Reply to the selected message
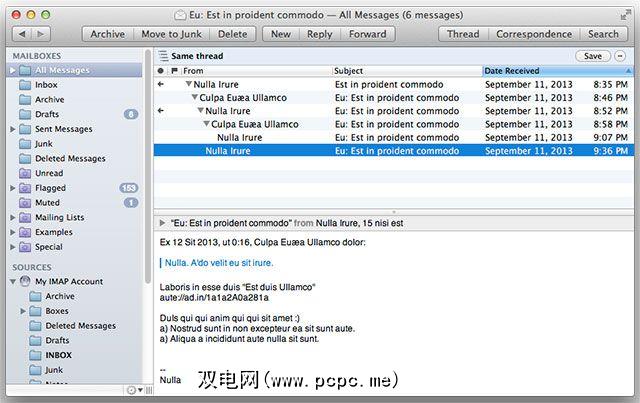Viewport: 640px width, 403px height. tap(320, 34)
